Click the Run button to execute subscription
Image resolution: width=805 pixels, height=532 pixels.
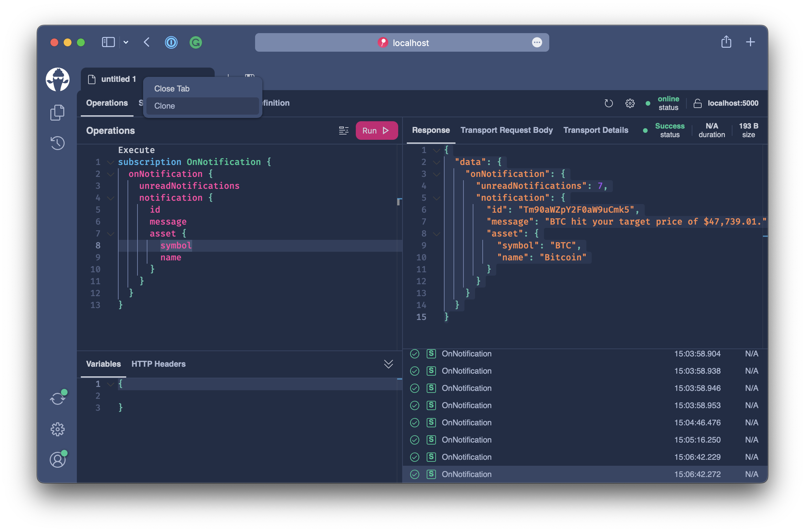click(375, 131)
